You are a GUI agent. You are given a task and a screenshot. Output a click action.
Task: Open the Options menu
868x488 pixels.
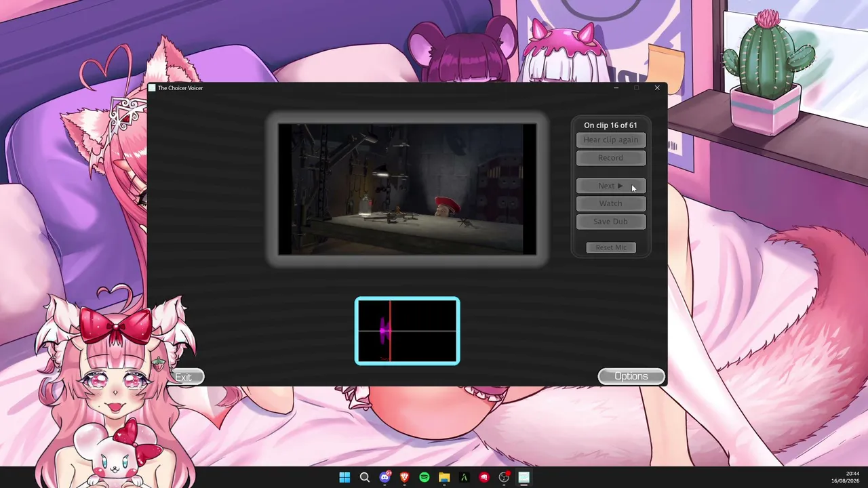[631, 376]
